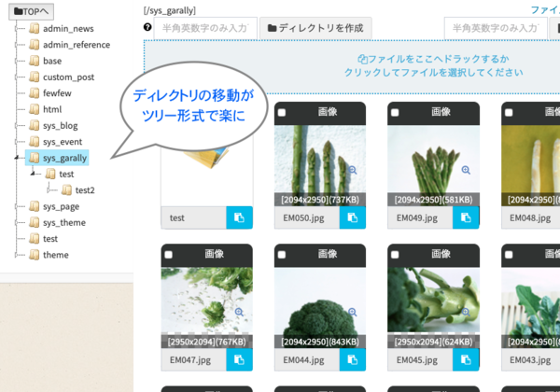Click the copy icon beside test folder

coord(239,217)
